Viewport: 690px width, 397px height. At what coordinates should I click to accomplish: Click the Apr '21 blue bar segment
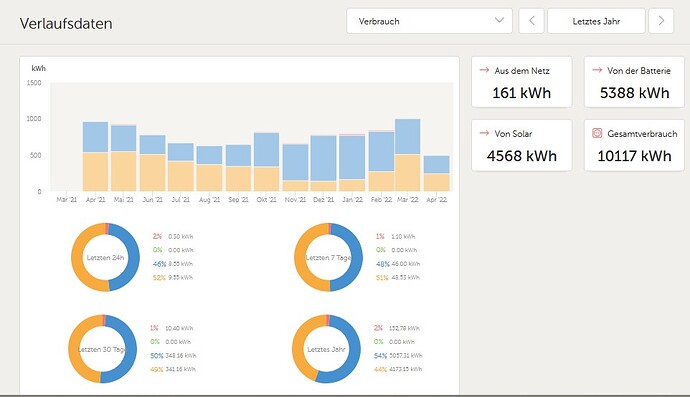pyautogui.click(x=95, y=137)
